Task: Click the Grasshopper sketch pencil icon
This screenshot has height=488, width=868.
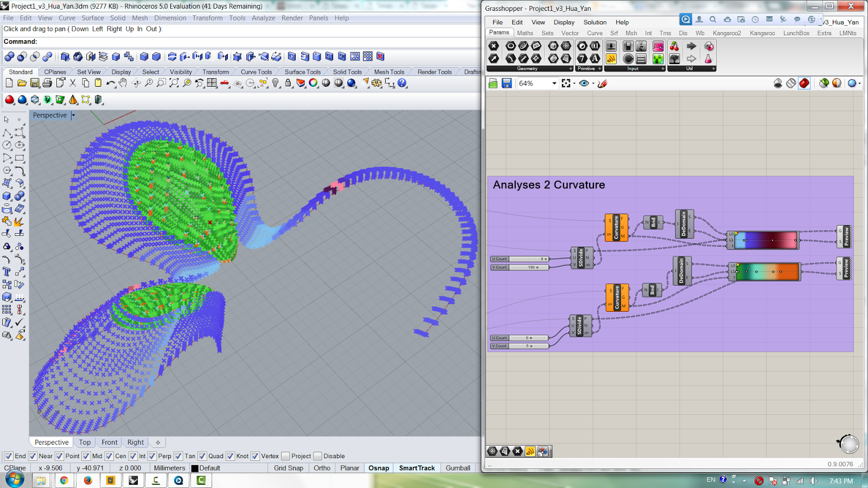Action: [x=602, y=83]
